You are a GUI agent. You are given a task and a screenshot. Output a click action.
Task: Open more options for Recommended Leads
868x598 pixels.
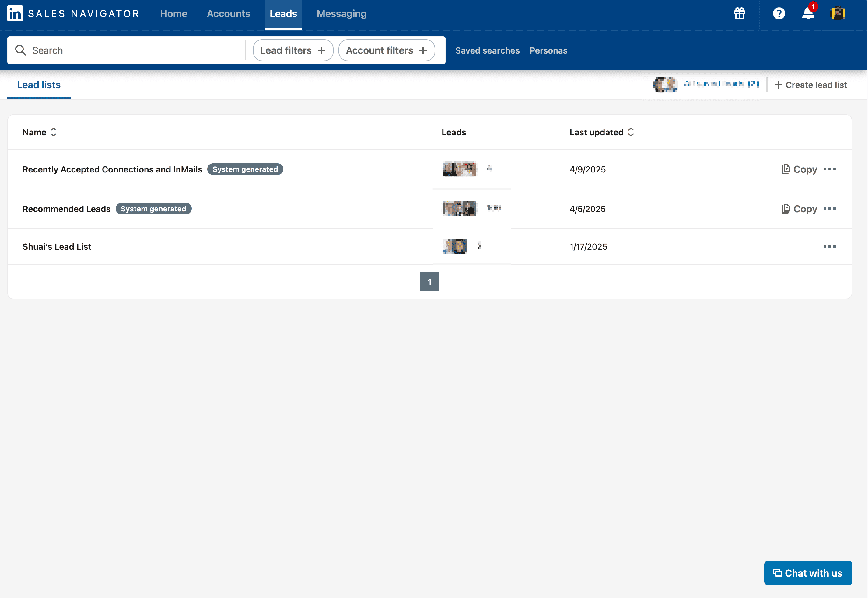tap(829, 209)
